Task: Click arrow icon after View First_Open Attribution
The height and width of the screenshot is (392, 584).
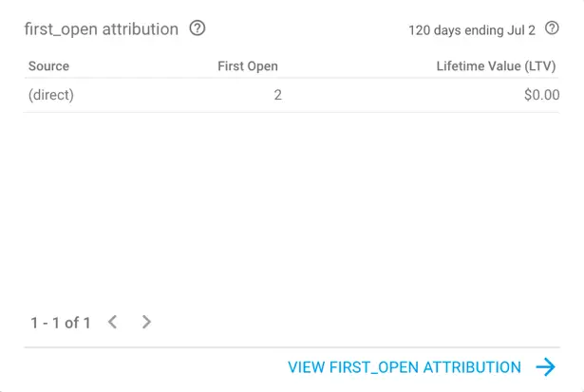Action: [545, 367]
